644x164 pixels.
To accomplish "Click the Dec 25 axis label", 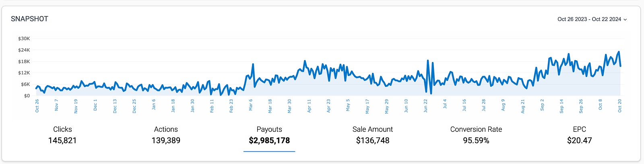I will coord(134,106).
